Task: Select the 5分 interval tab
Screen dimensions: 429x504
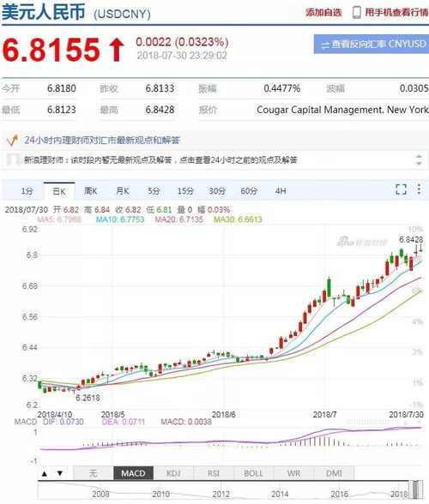Action: (154, 191)
